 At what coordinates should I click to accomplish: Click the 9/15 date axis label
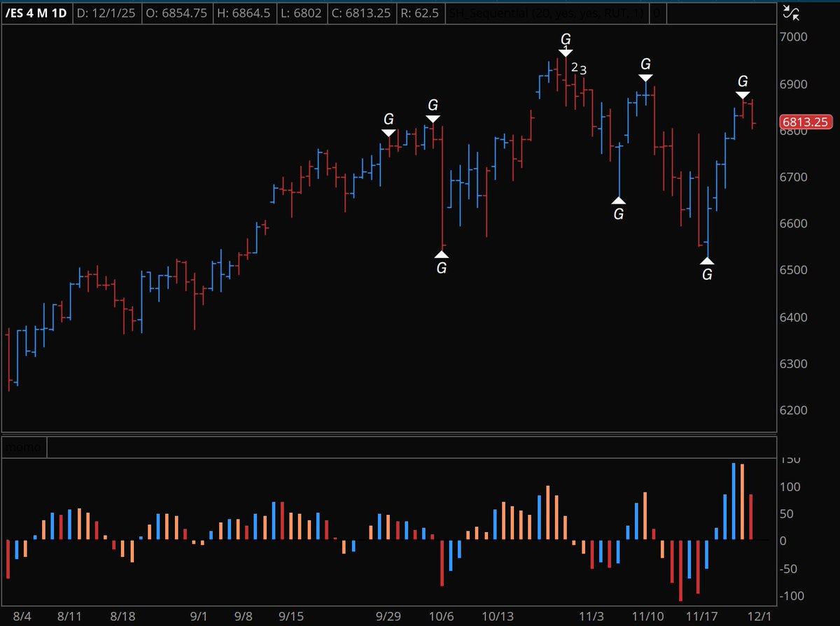[291, 616]
